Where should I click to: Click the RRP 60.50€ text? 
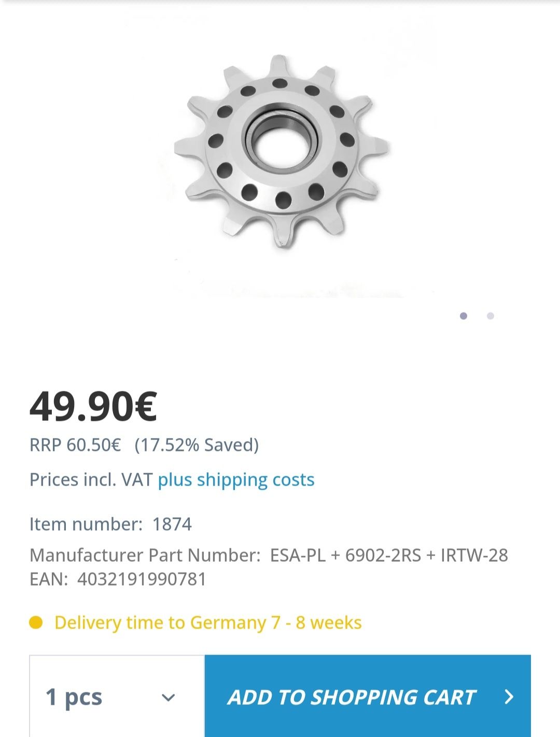point(75,445)
